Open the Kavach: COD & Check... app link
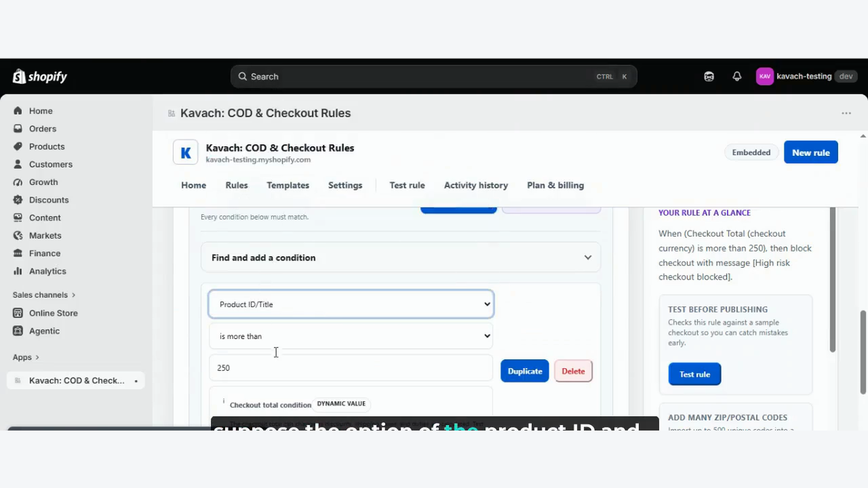The height and width of the screenshot is (488, 868). pyautogui.click(x=76, y=381)
